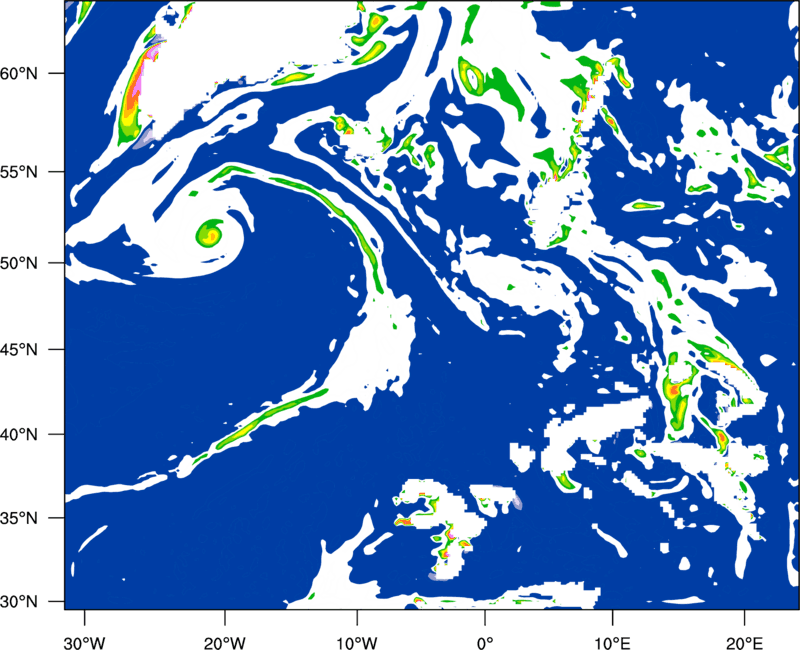Click the 30°W longitude label
The width and height of the screenshot is (800, 650).
pos(85,643)
